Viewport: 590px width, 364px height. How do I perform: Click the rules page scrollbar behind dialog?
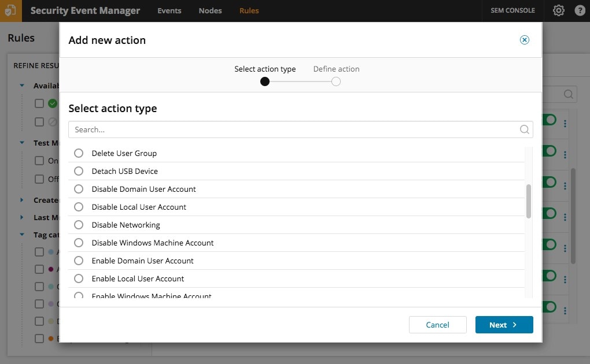573,216
